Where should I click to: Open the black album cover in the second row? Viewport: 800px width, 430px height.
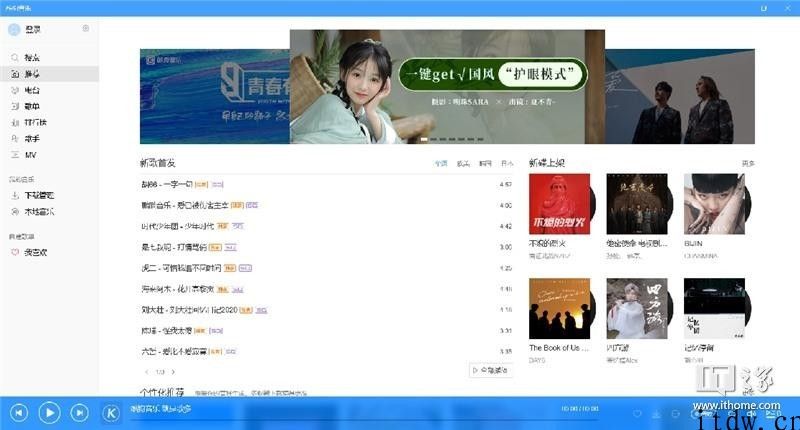tap(714, 309)
